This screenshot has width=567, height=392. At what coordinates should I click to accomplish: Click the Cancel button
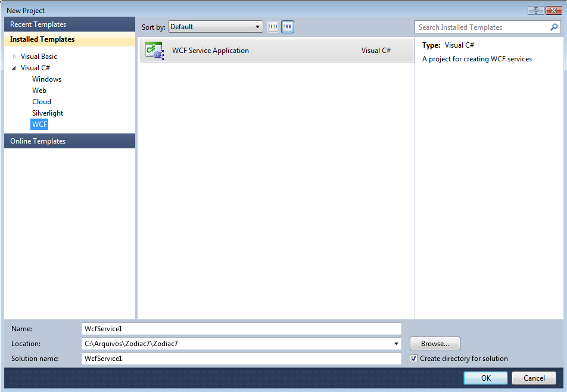[x=534, y=378]
